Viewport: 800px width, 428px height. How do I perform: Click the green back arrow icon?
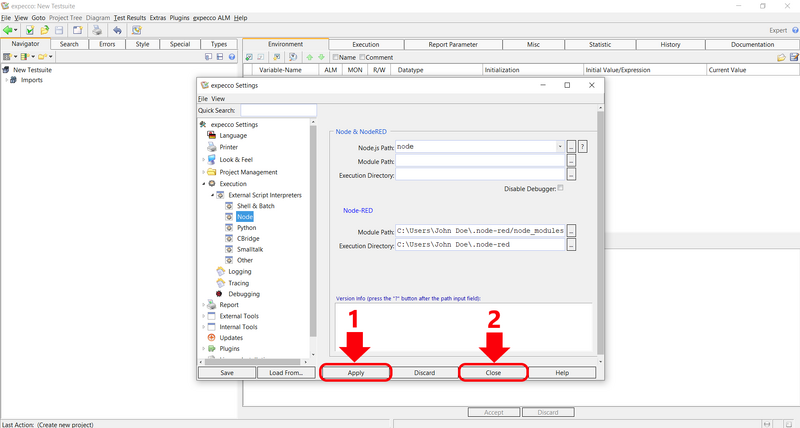pyautogui.click(x=8, y=31)
